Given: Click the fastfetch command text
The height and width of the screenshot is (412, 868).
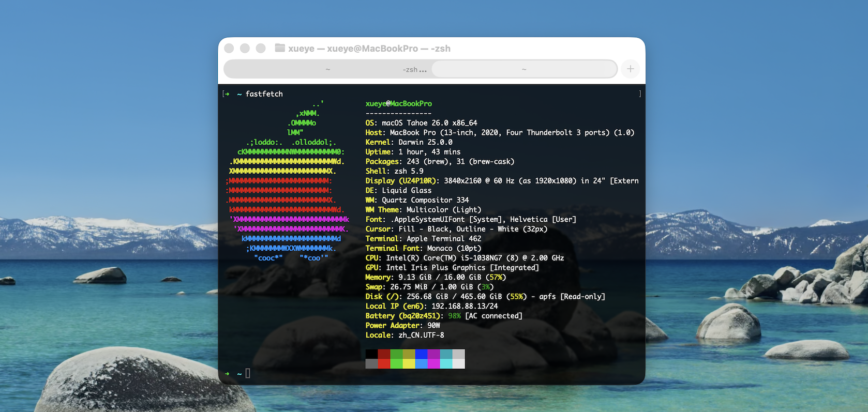Looking at the screenshot, I should [x=264, y=94].
